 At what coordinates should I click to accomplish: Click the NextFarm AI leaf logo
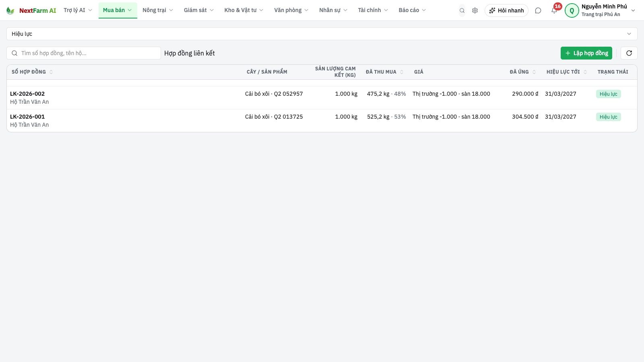pyautogui.click(x=10, y=10)
